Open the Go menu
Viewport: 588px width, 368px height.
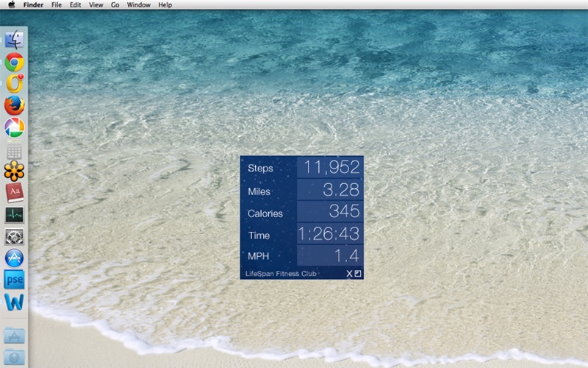point(115,5)
